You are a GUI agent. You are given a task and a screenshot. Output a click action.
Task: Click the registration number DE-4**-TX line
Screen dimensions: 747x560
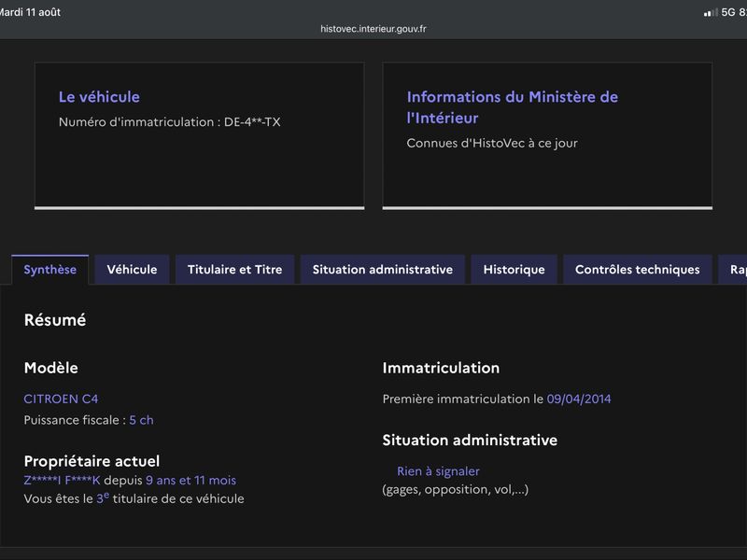click(x=170, y=122)
